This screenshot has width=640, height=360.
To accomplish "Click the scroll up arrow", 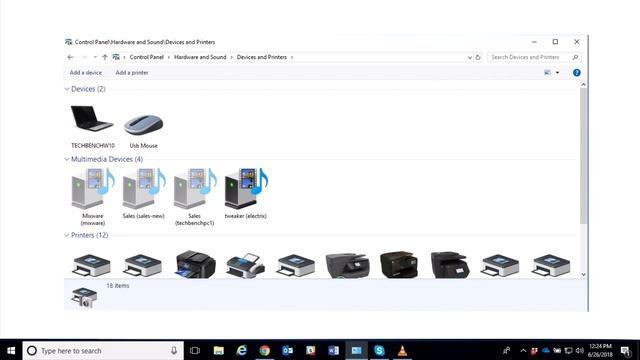I will click(x=583, y=84).
